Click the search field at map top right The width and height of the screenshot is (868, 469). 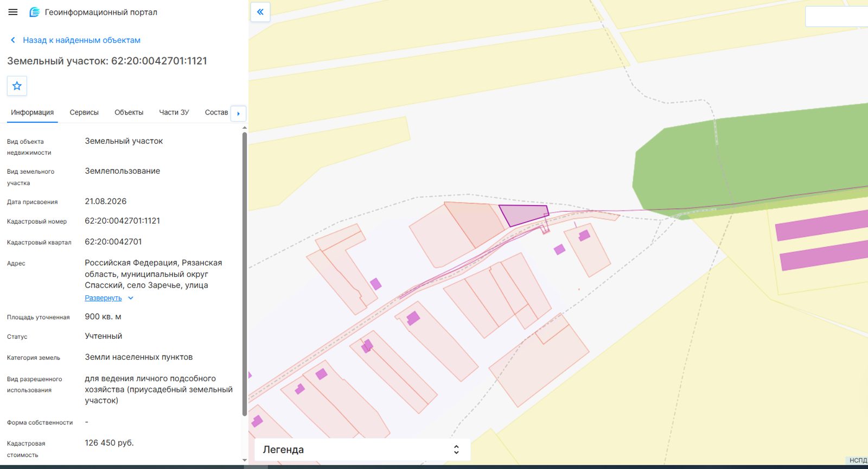point(837,17)
